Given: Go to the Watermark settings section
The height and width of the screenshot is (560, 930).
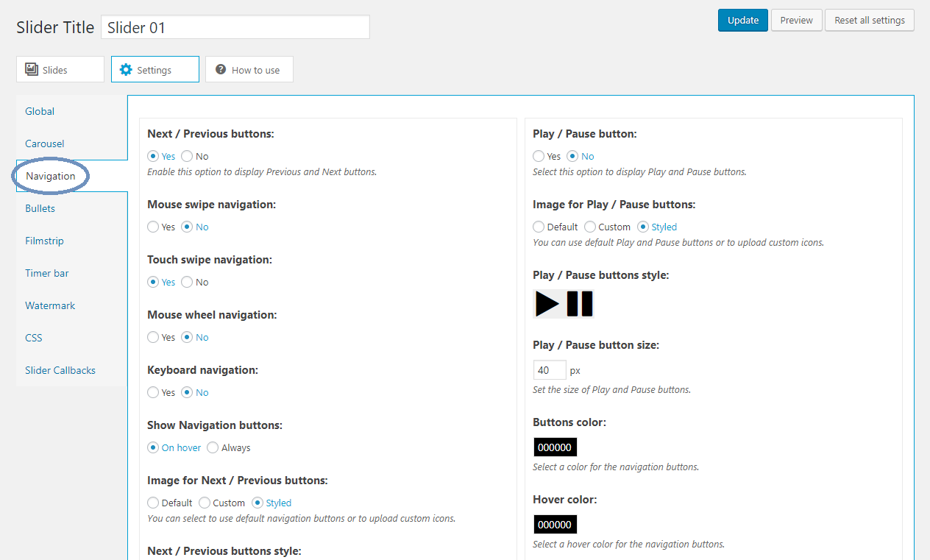Looking at the screenshot, I should 72,305.
